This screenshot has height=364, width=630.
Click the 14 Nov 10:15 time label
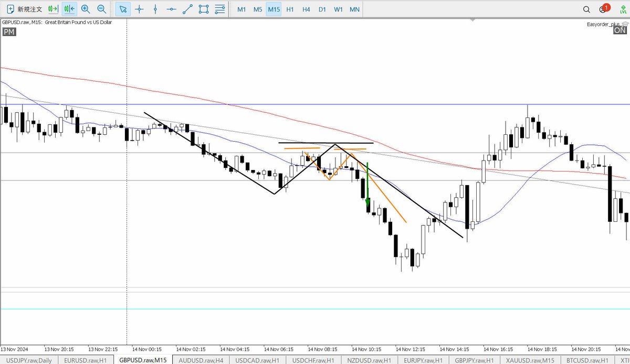(x=367, y=349)
